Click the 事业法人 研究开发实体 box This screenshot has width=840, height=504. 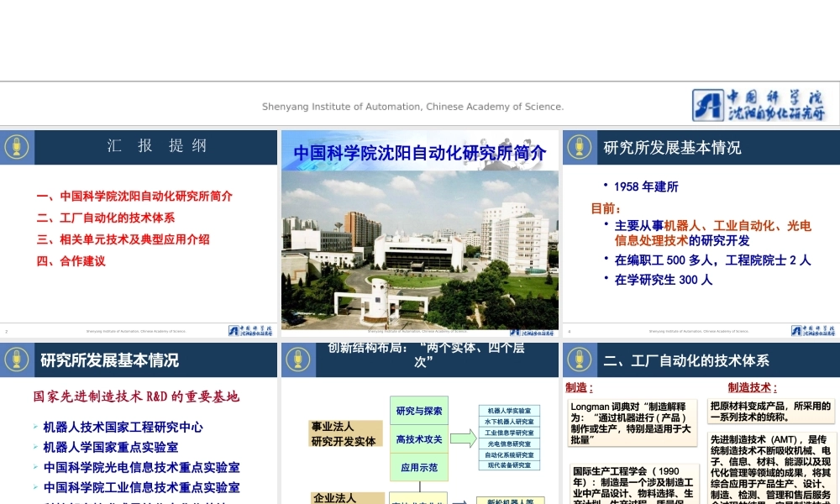tap(345, 433)
